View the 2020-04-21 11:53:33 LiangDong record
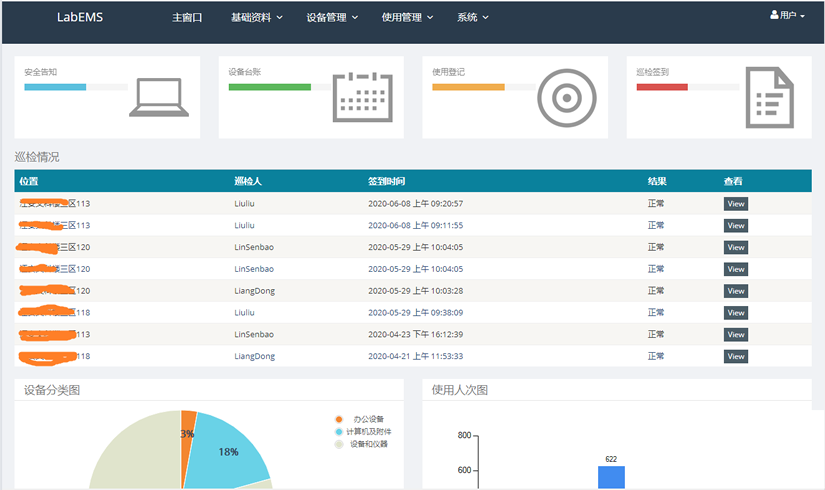The image size is (825, 490). click(x=736, y=357)
